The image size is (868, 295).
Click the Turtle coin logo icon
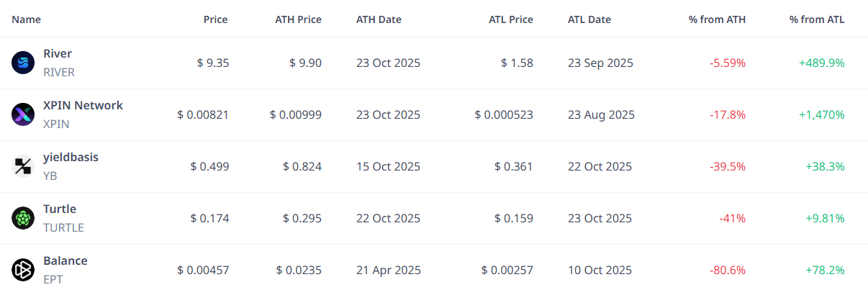tap(23, 218)
